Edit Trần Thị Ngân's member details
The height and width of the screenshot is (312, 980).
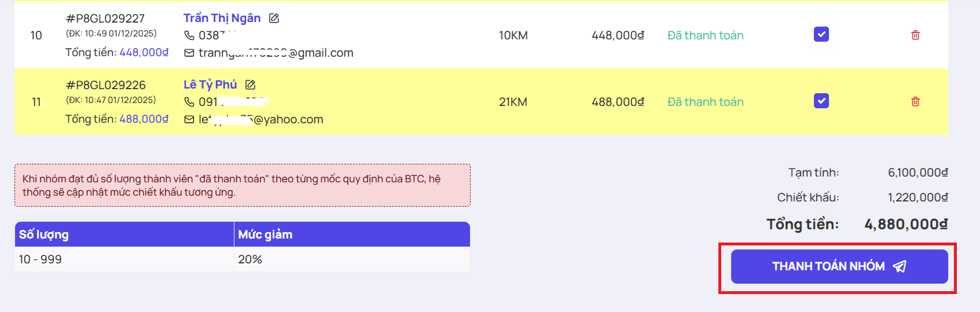coord(274,19)
